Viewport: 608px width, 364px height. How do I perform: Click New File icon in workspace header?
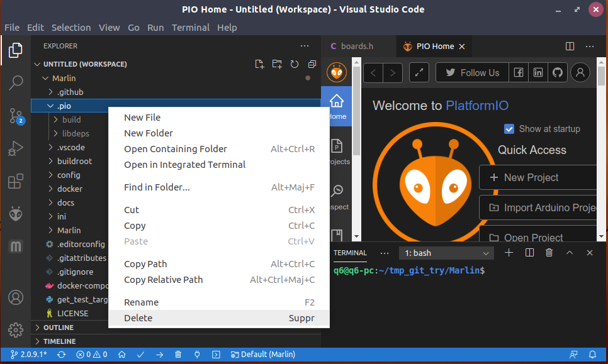(259, 64)
